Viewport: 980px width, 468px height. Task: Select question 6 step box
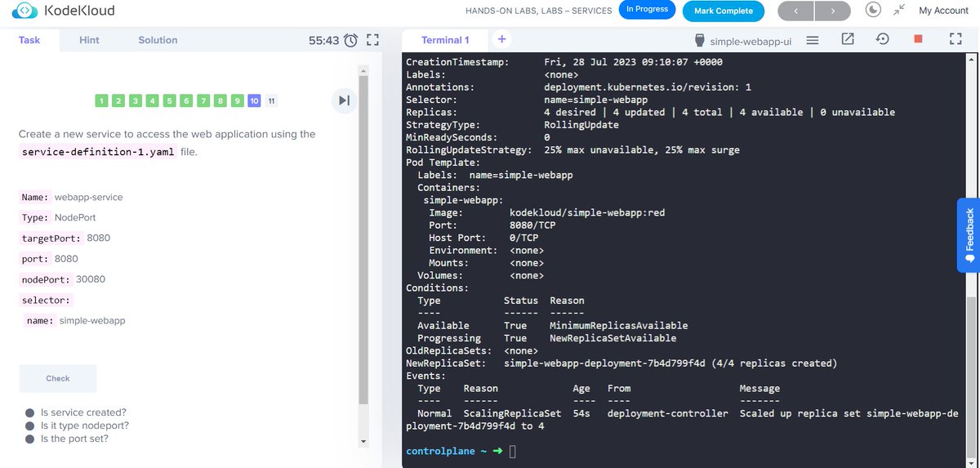click(186, 100)
